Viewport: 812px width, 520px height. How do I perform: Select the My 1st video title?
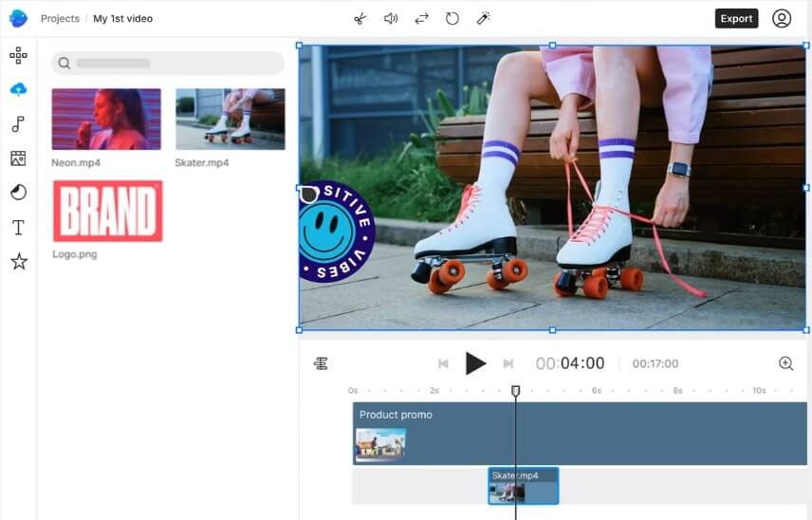tap(122, 19)
